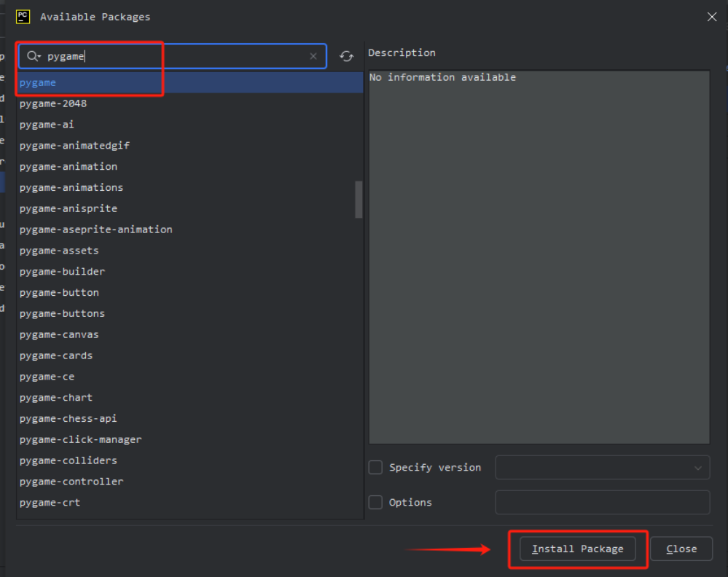Select pygame-aseprite-animation package

click(x=190, y=229)
